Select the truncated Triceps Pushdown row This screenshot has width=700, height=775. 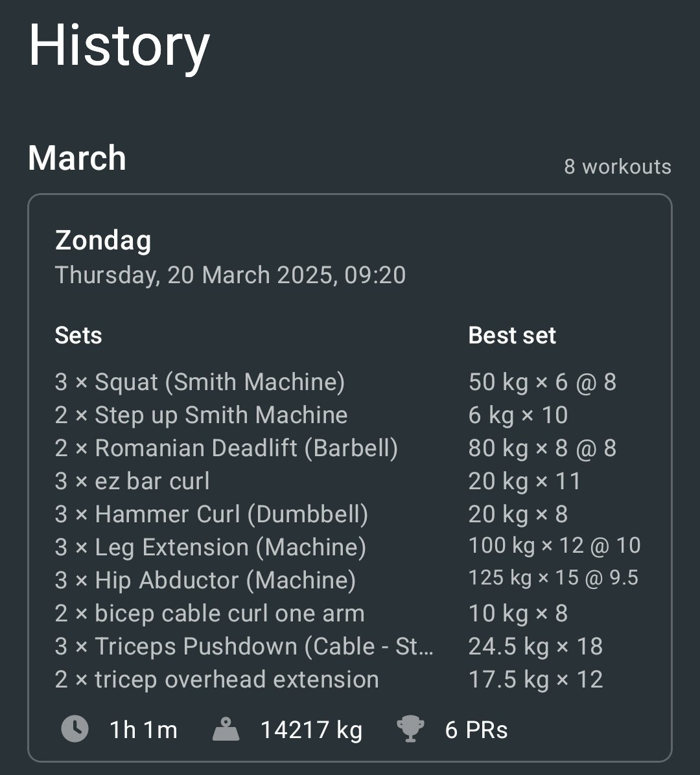pyautogui.click(x=244, y=647)
